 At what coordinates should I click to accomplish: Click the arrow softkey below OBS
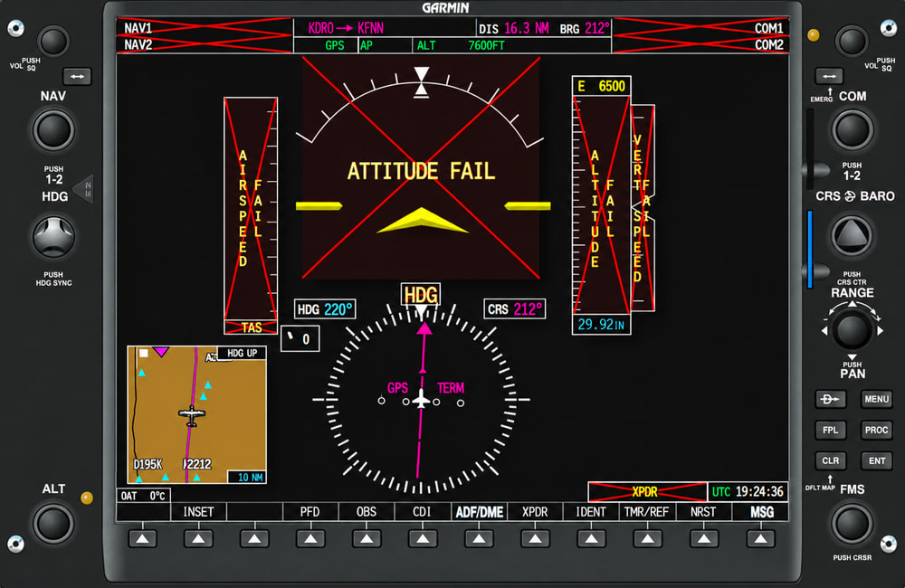(x=367, y=539)
